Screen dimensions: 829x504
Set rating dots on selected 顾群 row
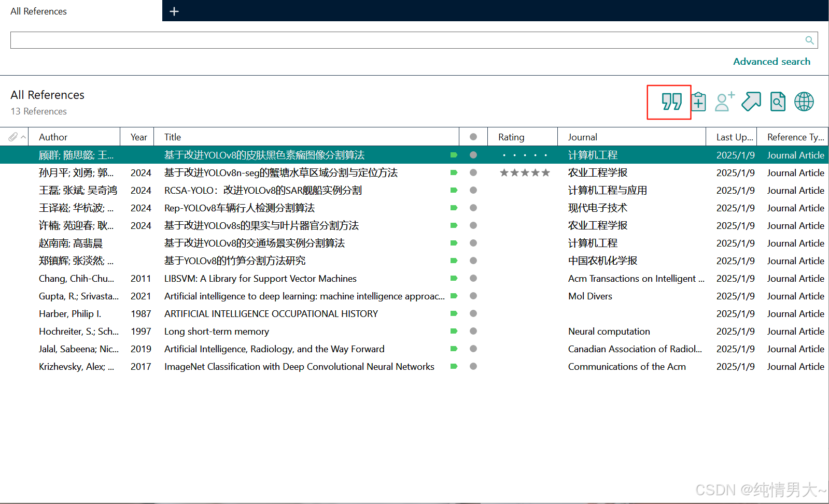tap(525, 155)
